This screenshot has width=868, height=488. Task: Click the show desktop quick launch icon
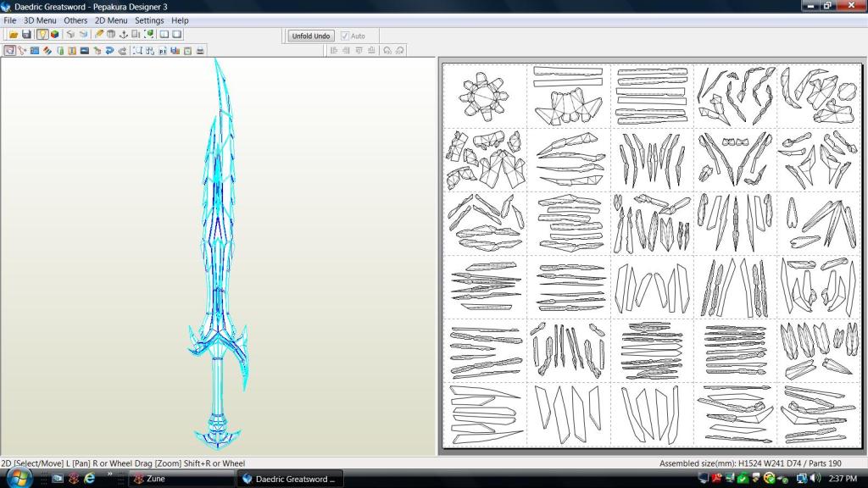click(x=58, y=478)
